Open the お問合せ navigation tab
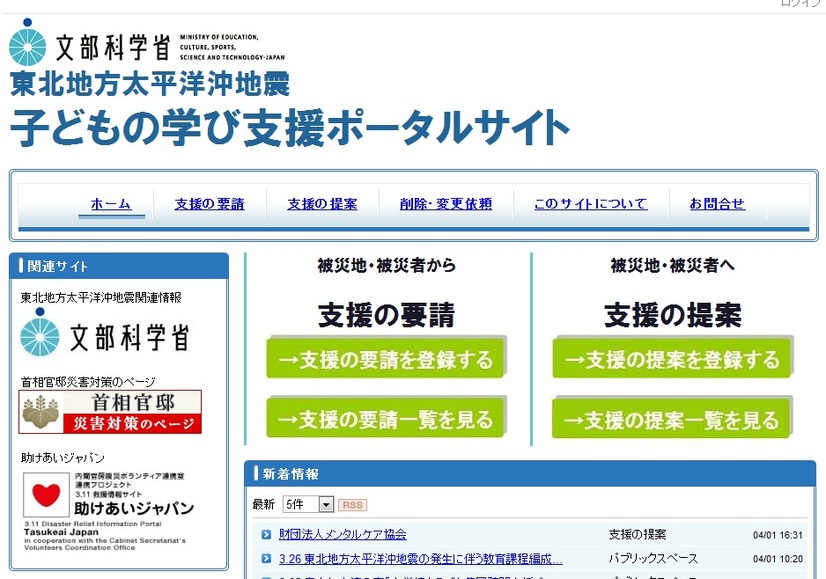 coord(717,204)
